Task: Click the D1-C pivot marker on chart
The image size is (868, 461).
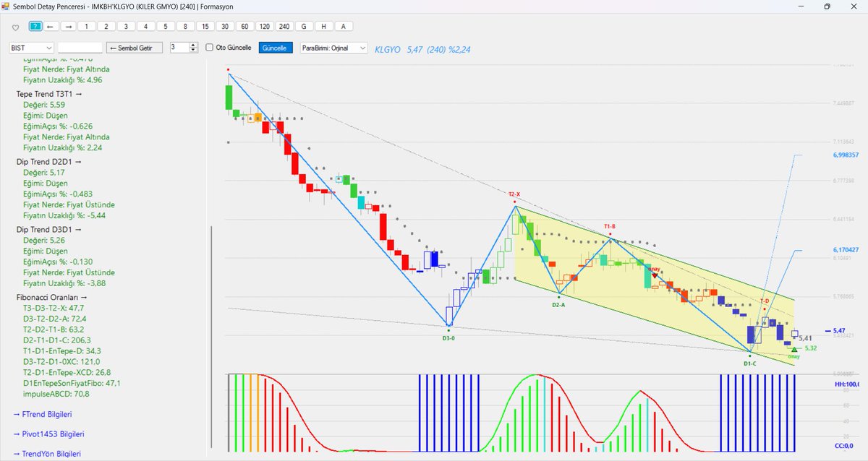Action: point(750,363)
